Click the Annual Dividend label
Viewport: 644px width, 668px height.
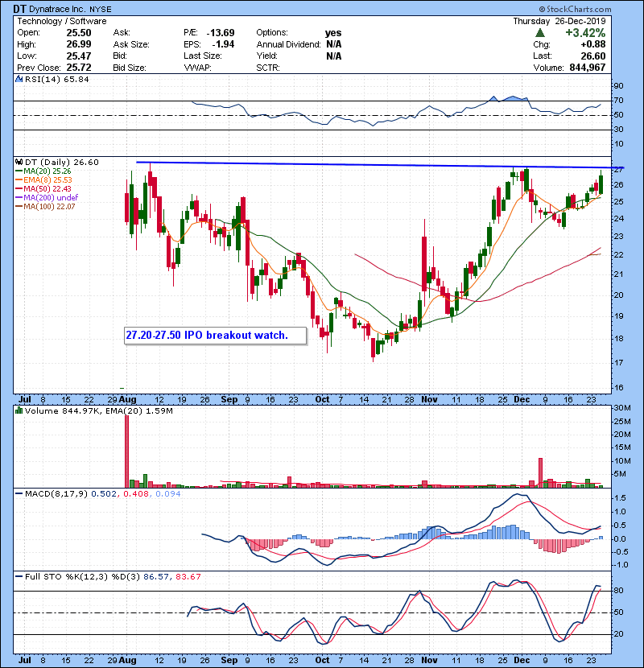[x=288, y=44]
